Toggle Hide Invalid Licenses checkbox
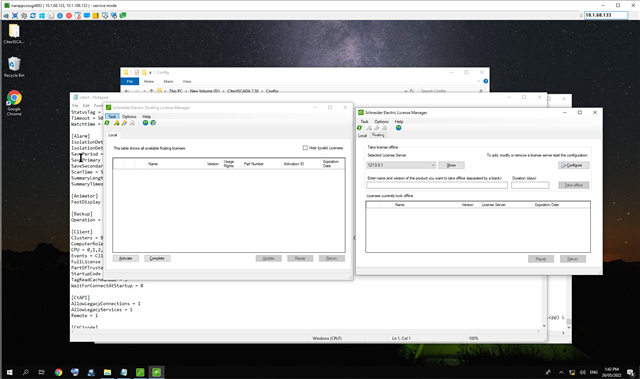Image resolution: width=640 pixels, height=379 pixels. click(305, 148)
